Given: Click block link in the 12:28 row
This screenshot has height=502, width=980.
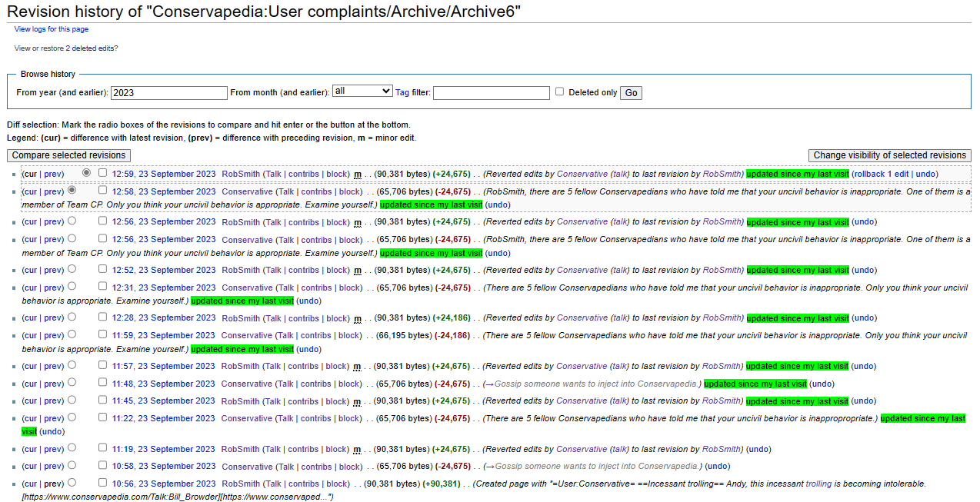Looking at the screenshot, I should pyautogui.click(x=337, y=318).
